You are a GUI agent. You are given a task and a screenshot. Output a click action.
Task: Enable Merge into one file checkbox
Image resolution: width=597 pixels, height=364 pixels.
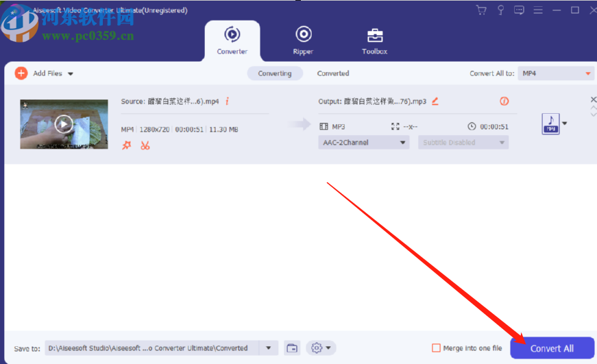(437, 348)
